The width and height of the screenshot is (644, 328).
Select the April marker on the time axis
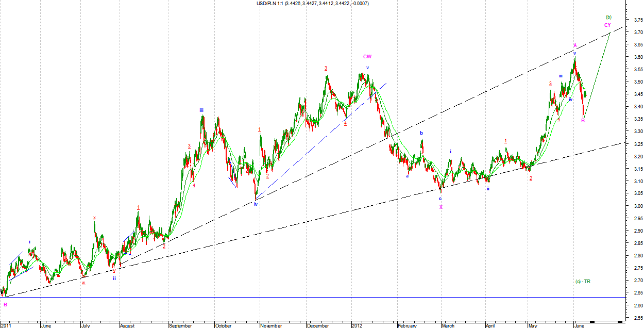(x=492, y=325)
